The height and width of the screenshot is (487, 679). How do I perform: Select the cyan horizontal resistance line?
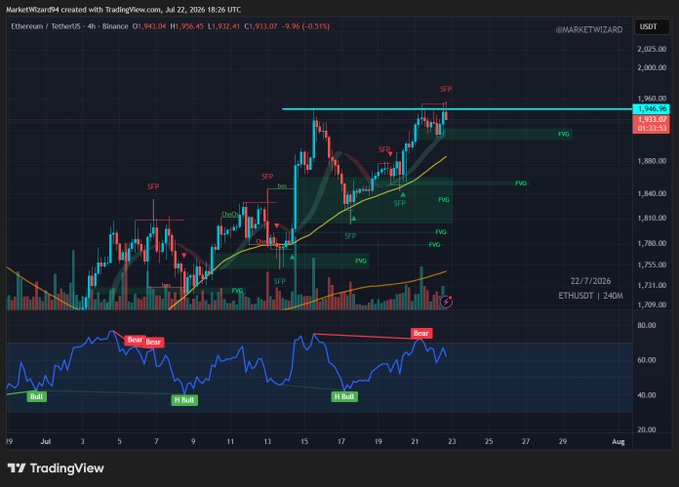point(457,109)
